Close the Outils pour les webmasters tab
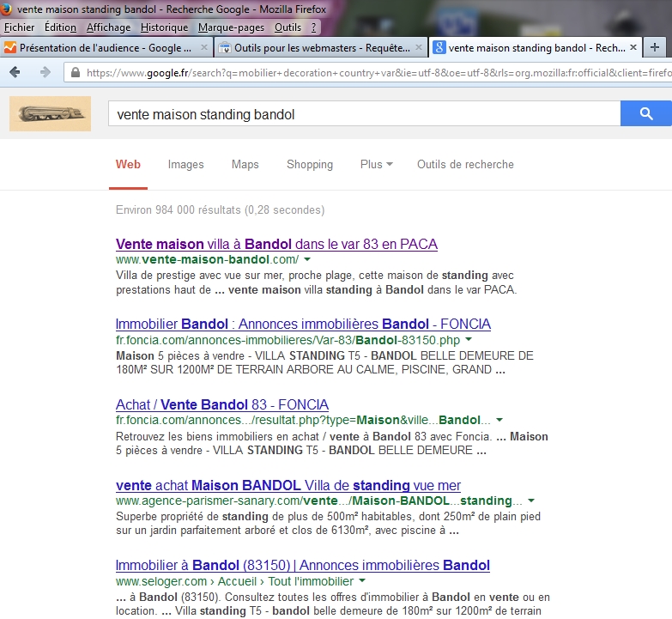The height and width of the screenshot is (619, 672). tap(419, 47)
